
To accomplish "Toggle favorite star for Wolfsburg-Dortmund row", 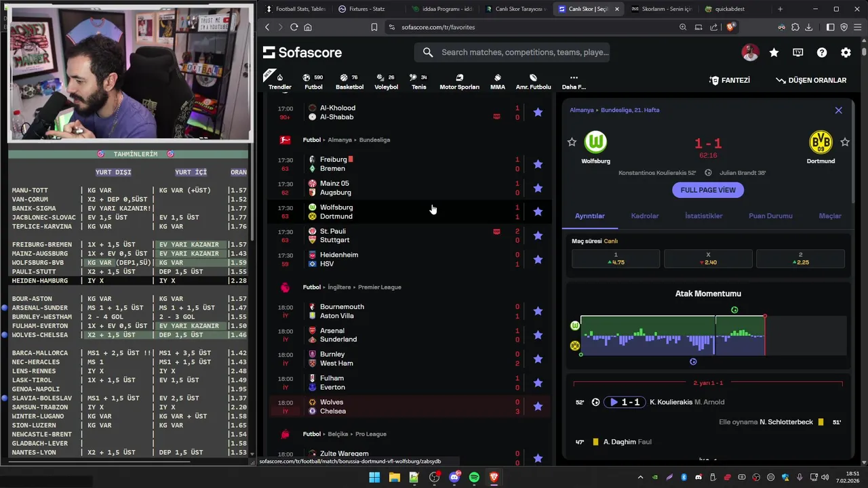I will click(538, 211).
